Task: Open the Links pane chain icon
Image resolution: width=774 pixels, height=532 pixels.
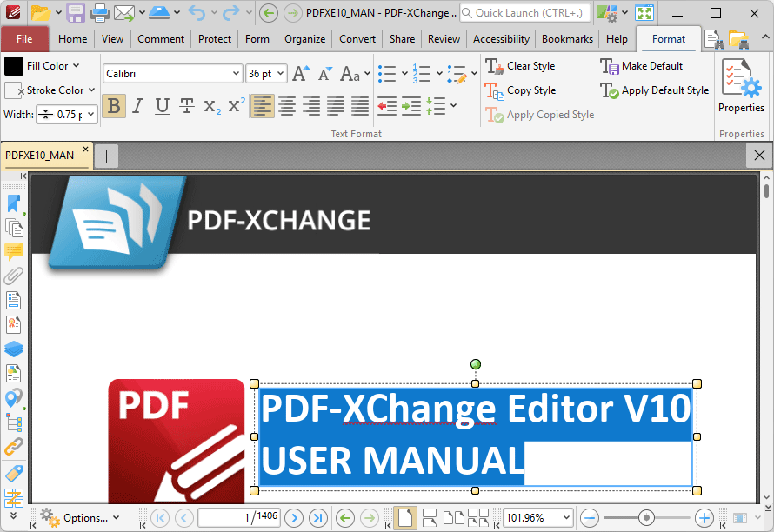Action: tap(13, 447)
